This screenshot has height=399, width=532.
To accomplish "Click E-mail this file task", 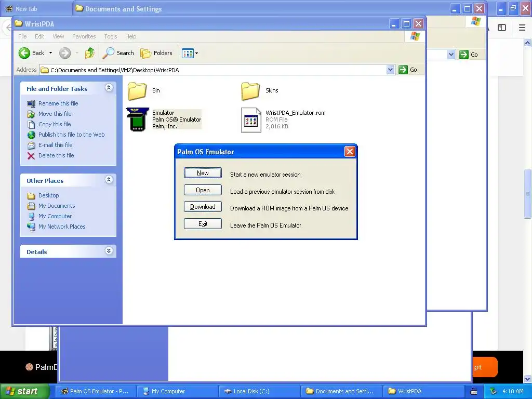I will click(55, 145).
